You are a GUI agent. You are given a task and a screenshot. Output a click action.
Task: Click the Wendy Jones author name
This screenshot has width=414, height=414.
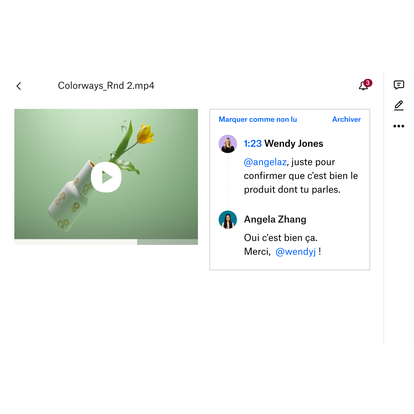point(294,144)
